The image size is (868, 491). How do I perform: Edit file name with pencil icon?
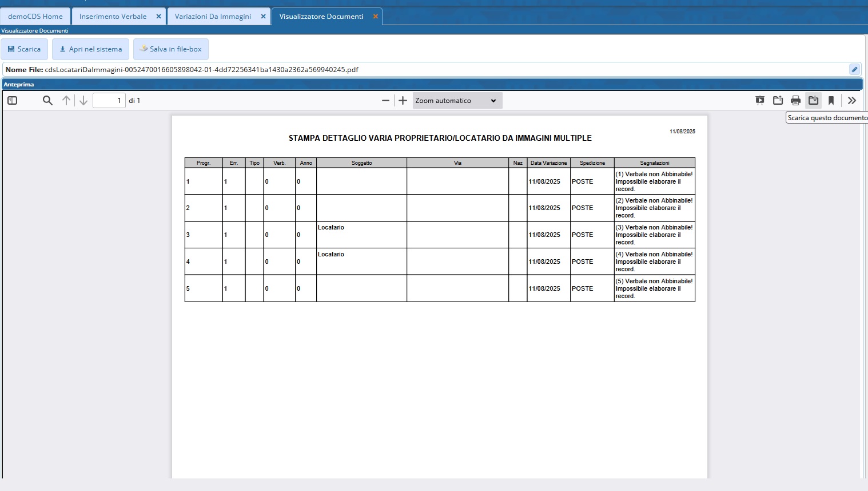(854, 69)
